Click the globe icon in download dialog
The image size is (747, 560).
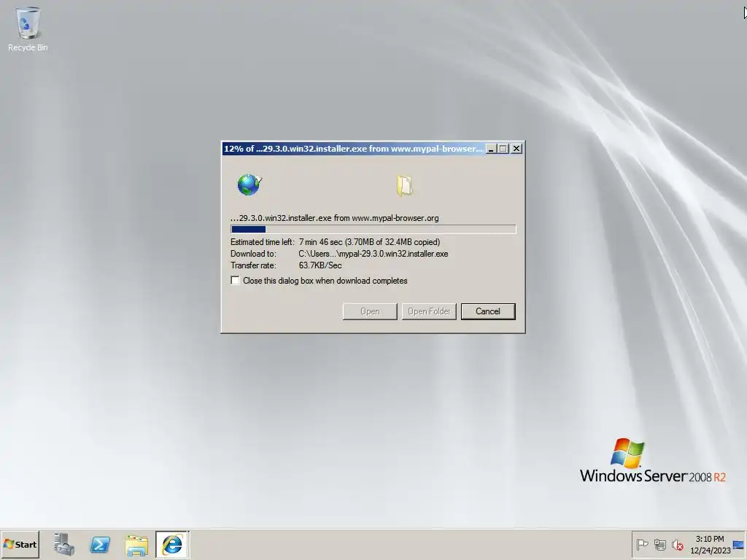click(249, 184)
